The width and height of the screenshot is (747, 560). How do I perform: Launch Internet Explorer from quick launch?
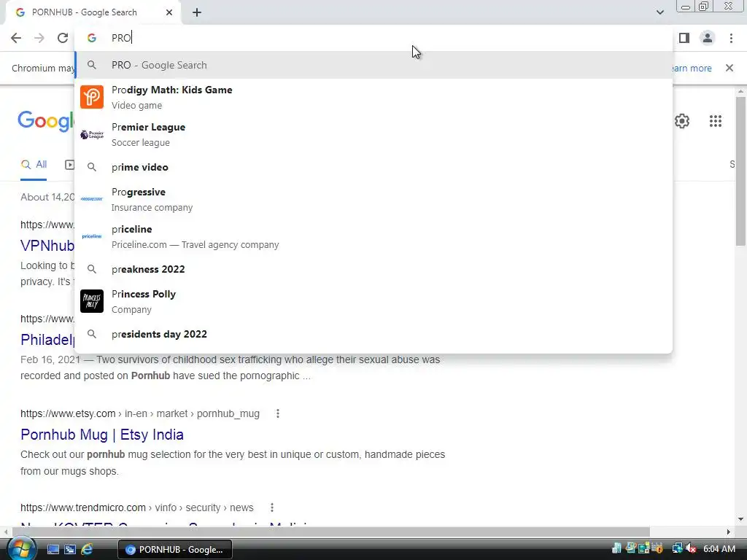(x=87, y=550)
